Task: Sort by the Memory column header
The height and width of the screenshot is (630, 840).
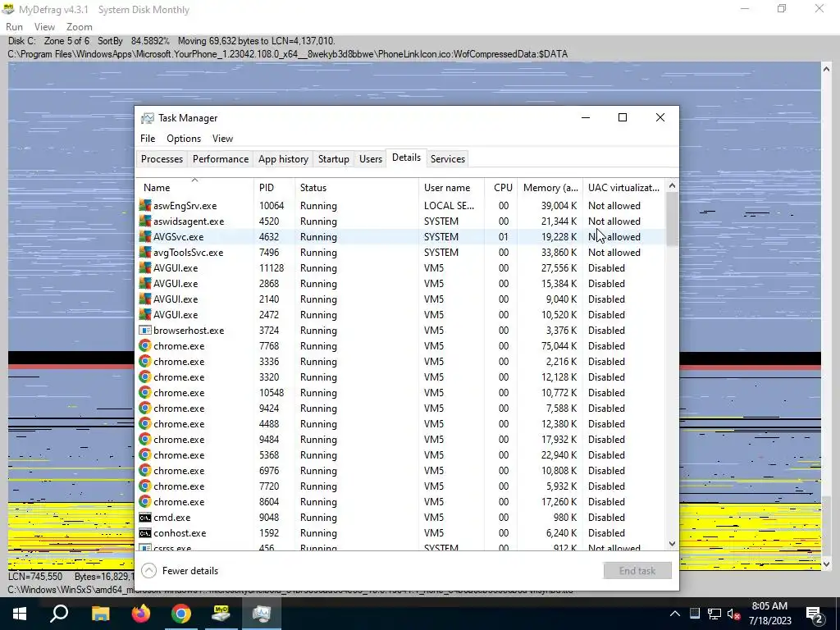Action: pyautogui.click(x=550, y=188)
